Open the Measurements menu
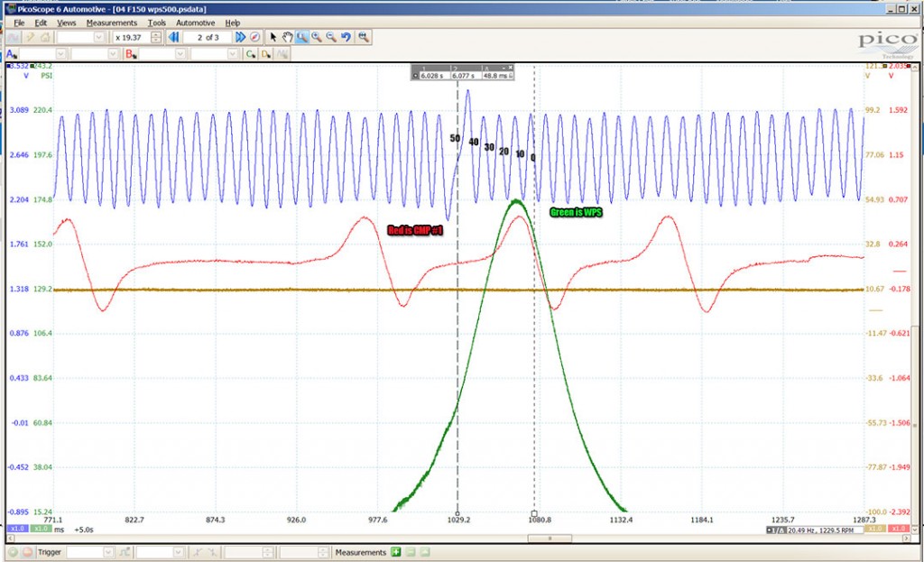Viewport: 924px width, 562px height. pyautogui.click(x=111, y=23)
